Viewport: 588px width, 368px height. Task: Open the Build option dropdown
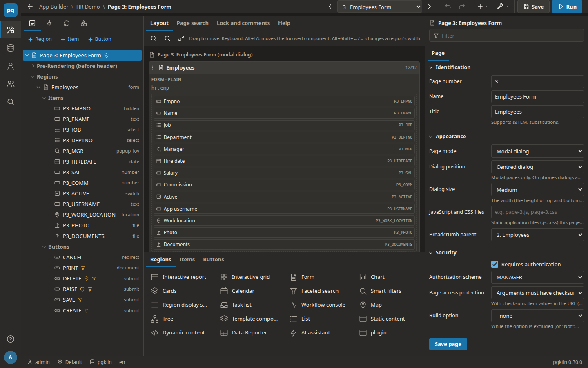[x=537, y=316]
